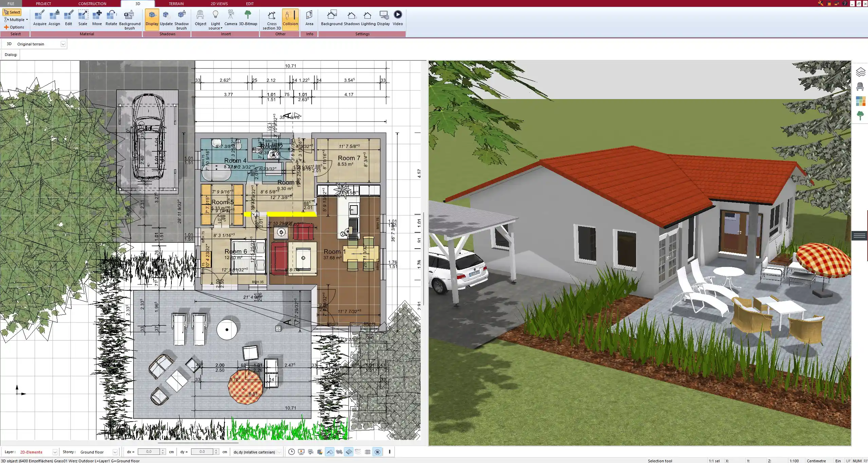868x463 pixels.
Task: Open the Video settings play icon
Action: coord(398,15)
